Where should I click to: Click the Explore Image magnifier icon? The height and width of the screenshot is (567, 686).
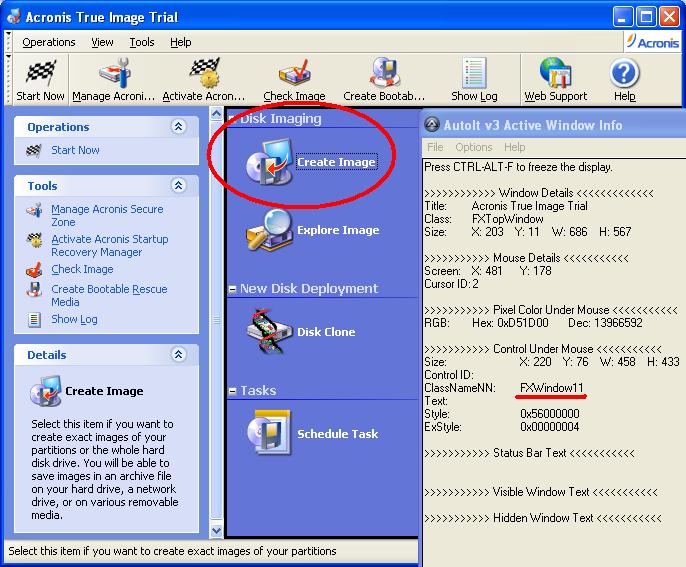click(269, 230)
